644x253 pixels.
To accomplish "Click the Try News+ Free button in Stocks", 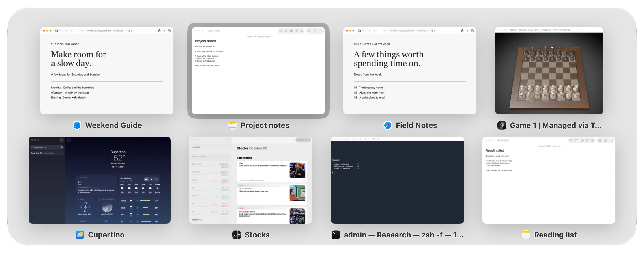I will click(304, 140).
